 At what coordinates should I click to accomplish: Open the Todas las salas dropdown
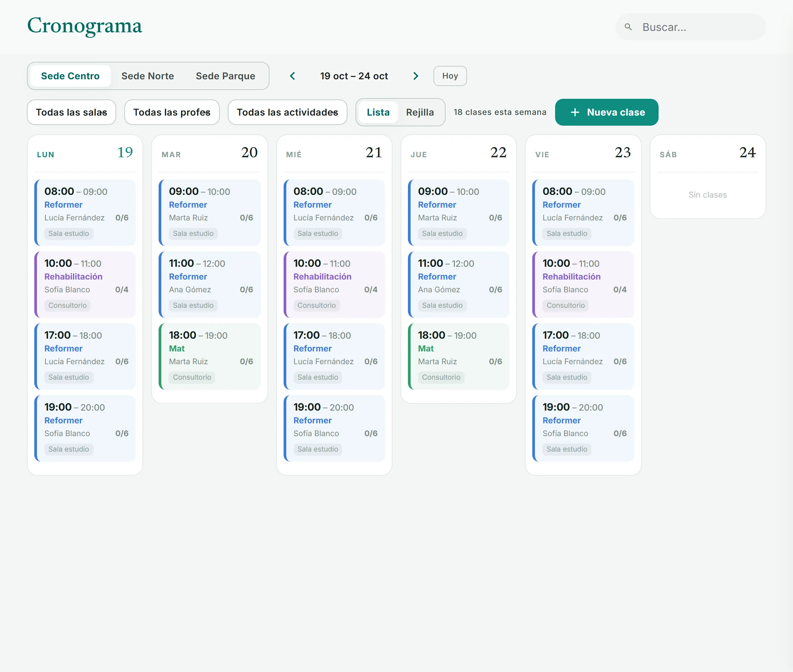point(72,112)
